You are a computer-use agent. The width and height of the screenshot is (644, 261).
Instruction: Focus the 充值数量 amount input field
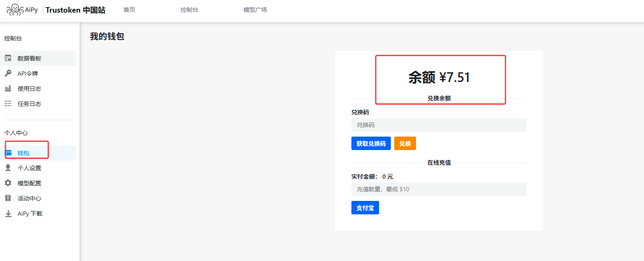439,189
